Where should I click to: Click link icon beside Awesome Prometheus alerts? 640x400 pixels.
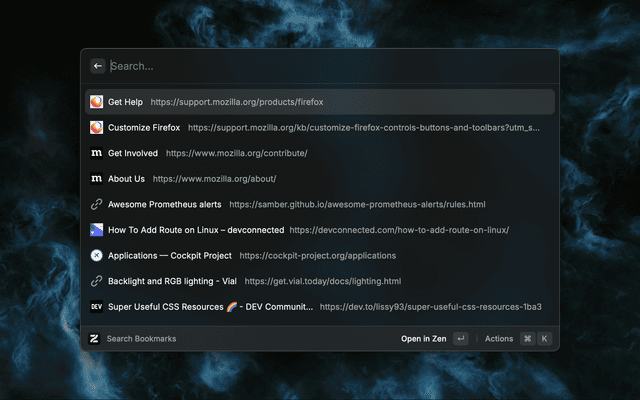(96, 204)
